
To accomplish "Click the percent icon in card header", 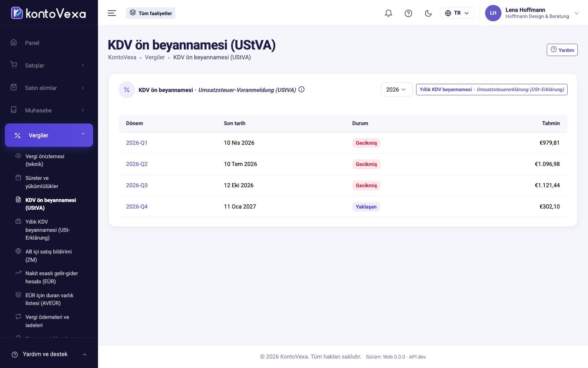I will tap(127, 90).
